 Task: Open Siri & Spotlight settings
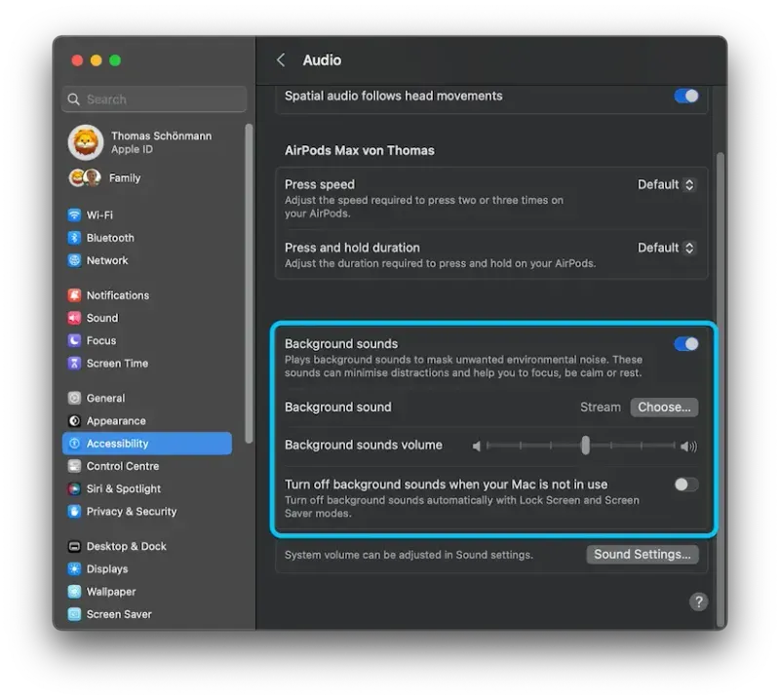147,488
